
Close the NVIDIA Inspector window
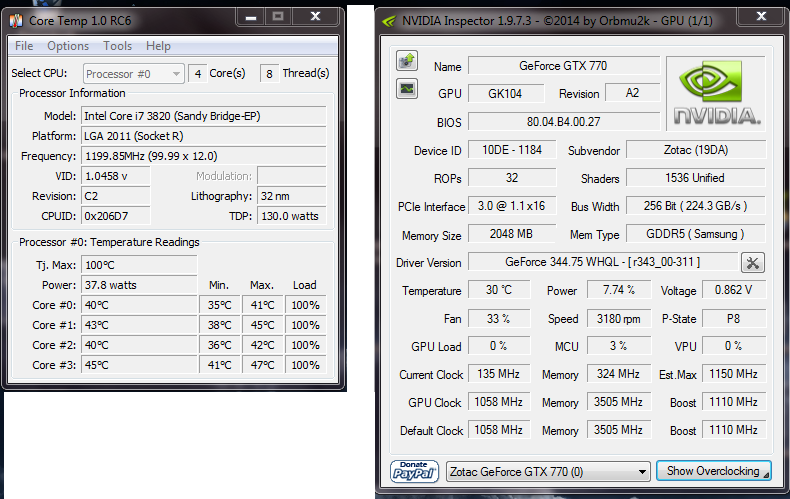tap(761, 17)
